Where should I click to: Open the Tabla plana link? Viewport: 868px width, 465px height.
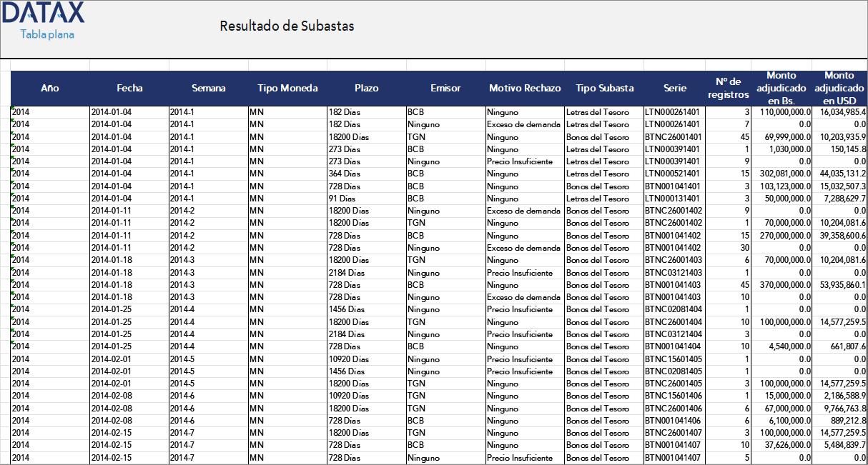click(x=46, y=33)
